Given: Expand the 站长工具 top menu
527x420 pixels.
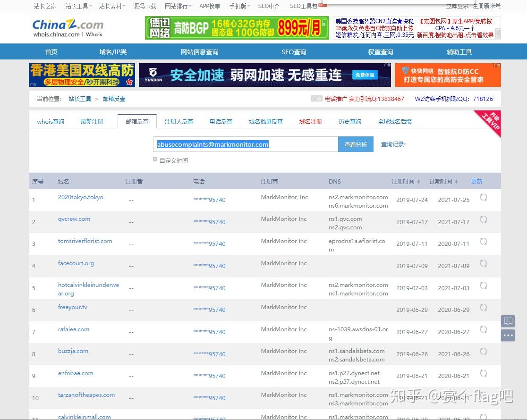Looking at the screenshot, I should tap(78, 6).
